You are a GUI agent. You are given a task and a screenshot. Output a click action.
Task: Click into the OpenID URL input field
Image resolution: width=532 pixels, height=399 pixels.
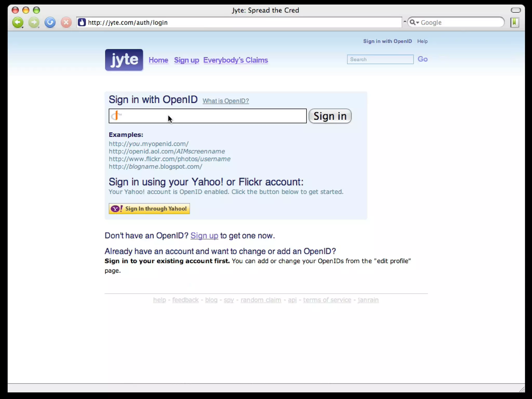(208, 116)
